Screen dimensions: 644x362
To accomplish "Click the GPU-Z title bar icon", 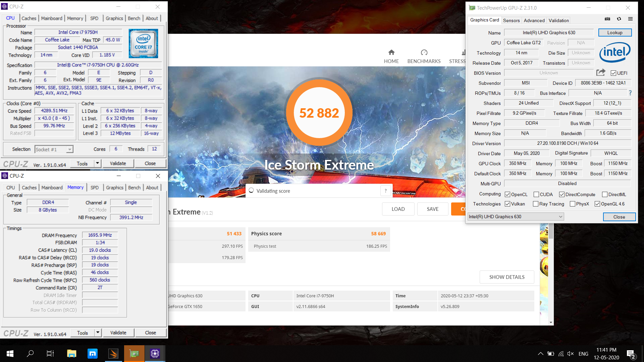I will (x=472, y=8).
